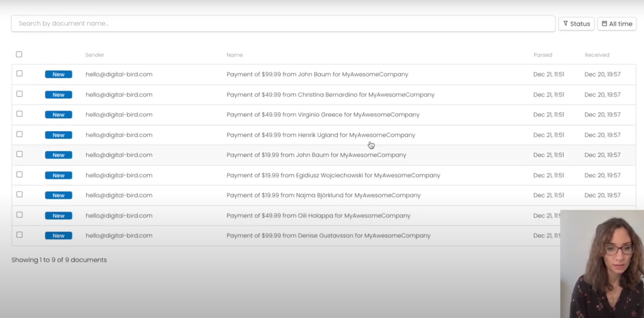The width and height of the screenshot is (644, 318).
Task: Click the New badge on Virginio Greece row
Action: (58, 115)
